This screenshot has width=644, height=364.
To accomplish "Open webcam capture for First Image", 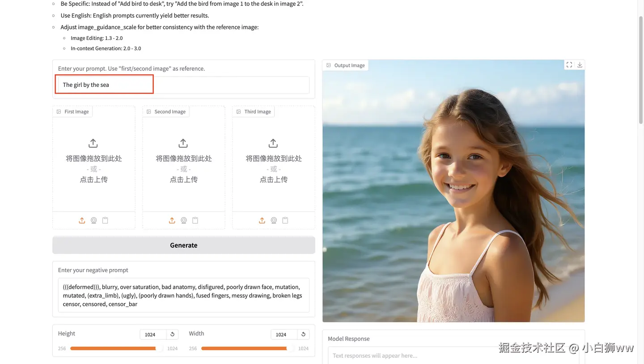I will pos(93,220).
